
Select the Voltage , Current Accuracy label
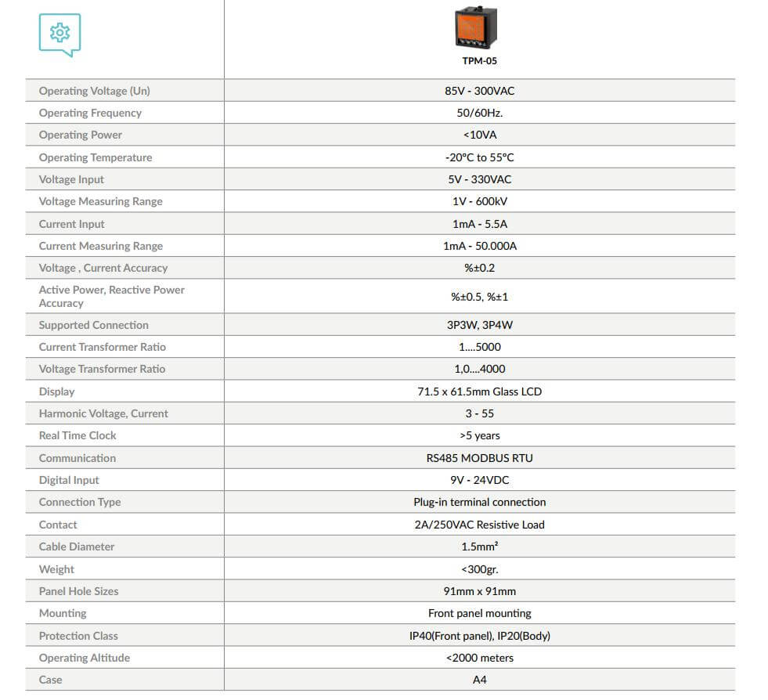(x=103, y=268)
